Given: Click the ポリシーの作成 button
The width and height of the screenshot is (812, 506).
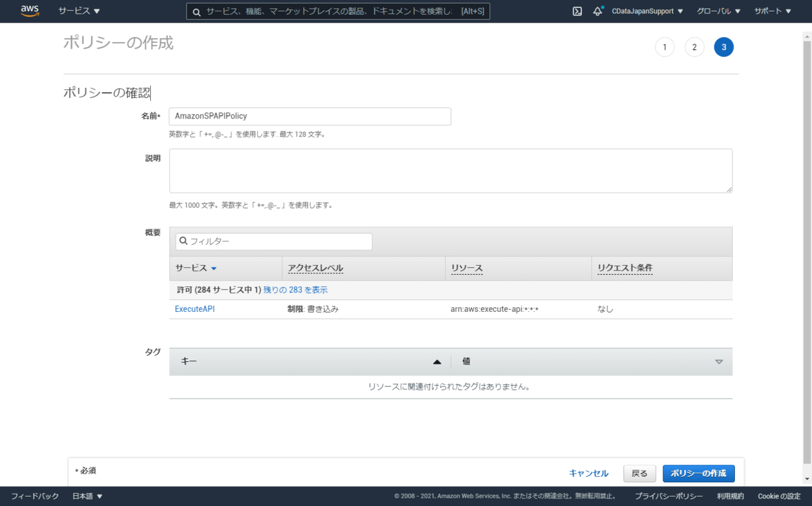Looking at the screenshot, I should 698,474.
